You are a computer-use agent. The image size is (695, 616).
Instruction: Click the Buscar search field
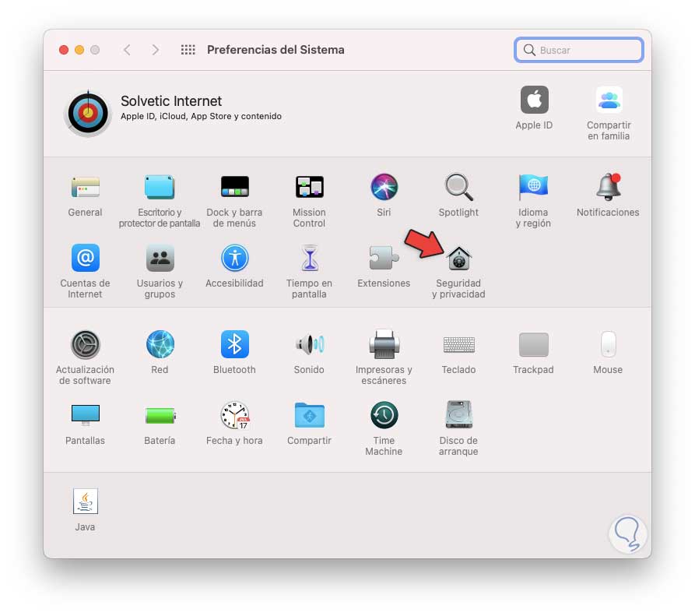point(579,50)
